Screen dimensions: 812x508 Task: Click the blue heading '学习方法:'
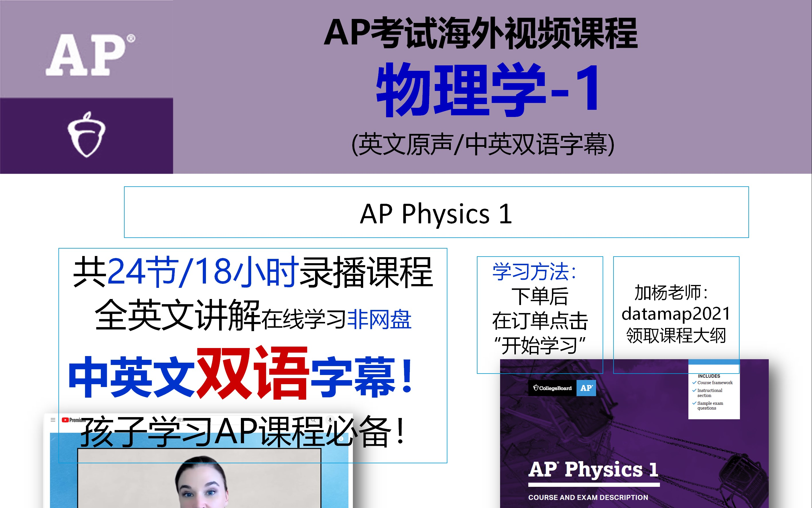[534, 271]
